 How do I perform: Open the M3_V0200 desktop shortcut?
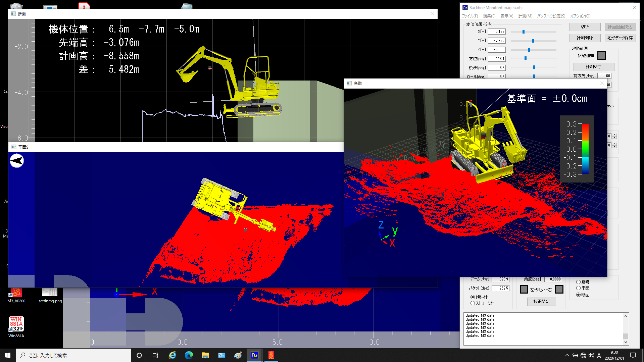click(16, 295)
